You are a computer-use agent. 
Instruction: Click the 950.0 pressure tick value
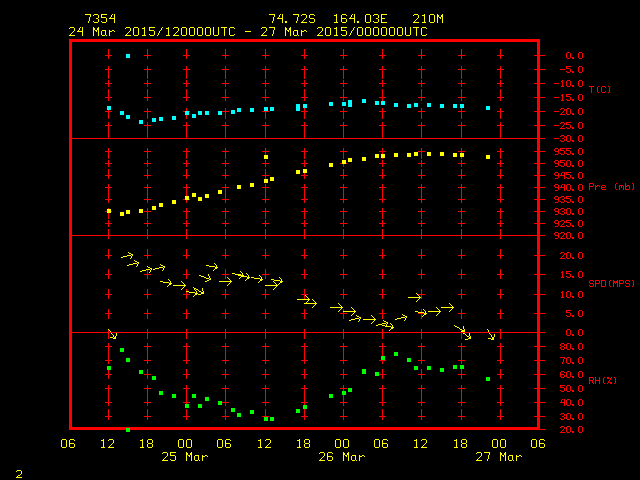pos(569,164)
